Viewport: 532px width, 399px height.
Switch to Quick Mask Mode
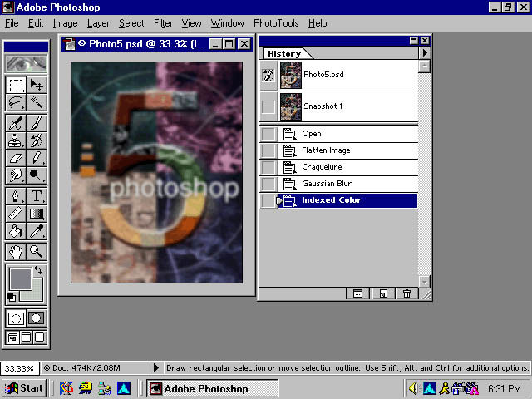tap(37, 318)
